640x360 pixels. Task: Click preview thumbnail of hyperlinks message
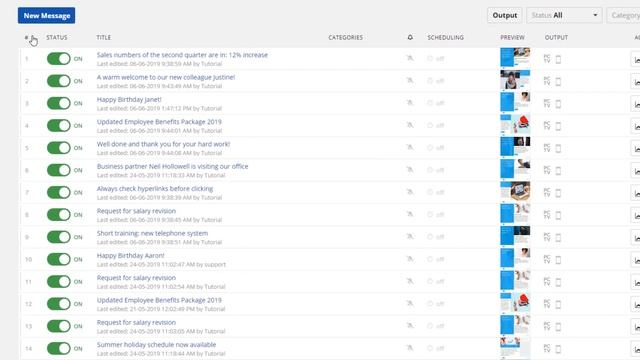[x=515, y=191]
